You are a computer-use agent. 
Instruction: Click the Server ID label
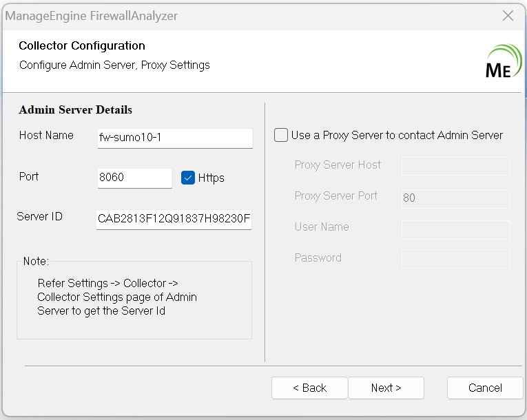[x=39, y=217]
